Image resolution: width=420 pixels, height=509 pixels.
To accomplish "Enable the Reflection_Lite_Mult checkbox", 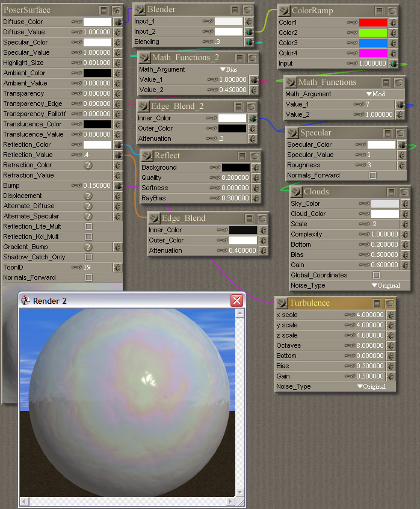I will pos(88,227).
